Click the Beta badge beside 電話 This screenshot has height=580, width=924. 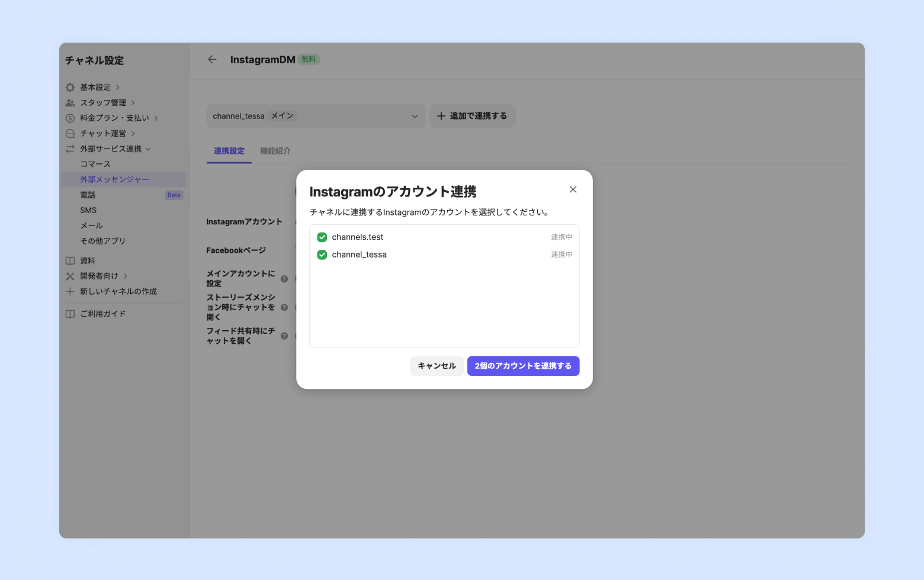[x=174, y=195]
